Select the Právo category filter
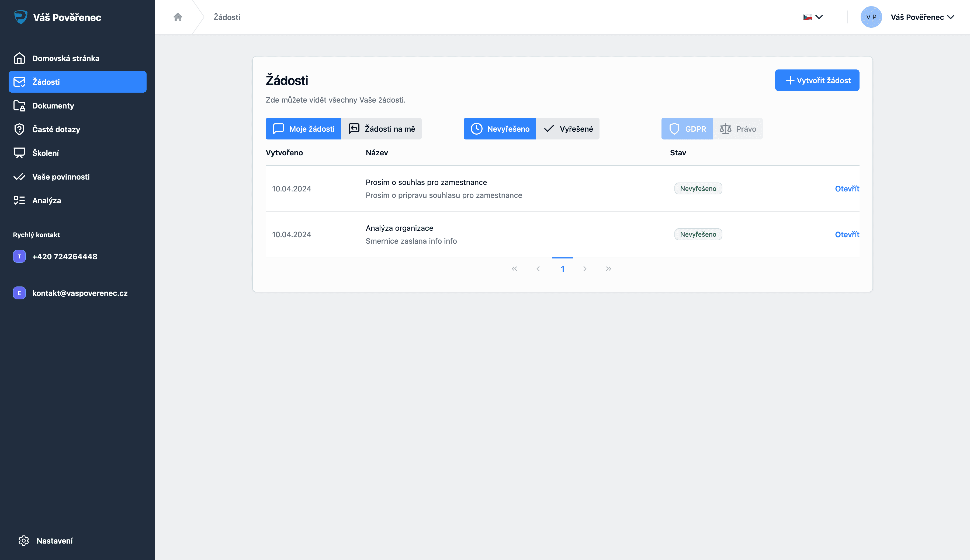The width and height of the screenshot is (970, 560). [737, 129]
